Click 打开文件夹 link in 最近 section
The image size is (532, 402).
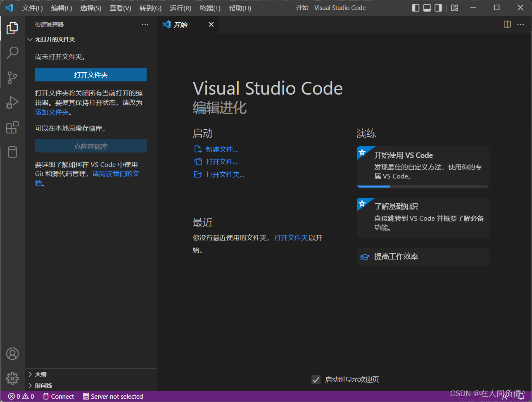click(291, 238)
